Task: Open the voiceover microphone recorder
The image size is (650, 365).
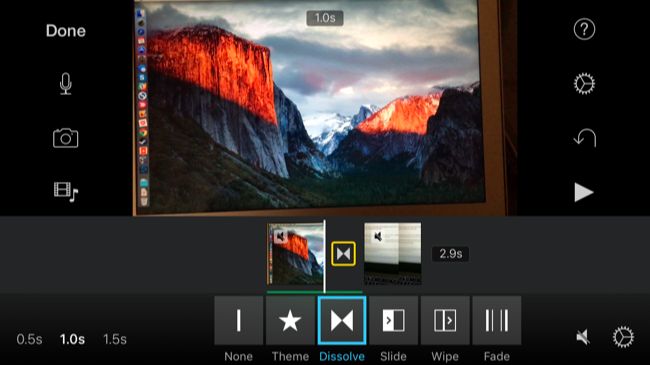Action: click(x=65, y=84)
